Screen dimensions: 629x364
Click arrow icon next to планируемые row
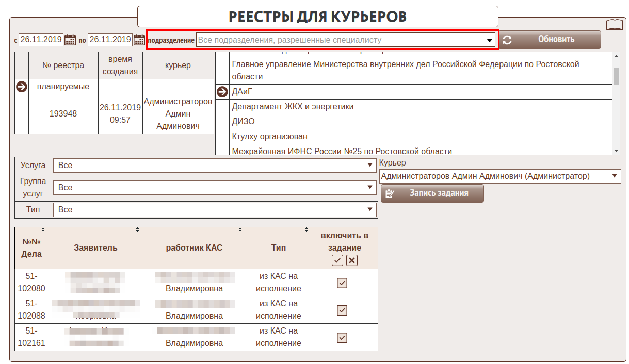22,87
